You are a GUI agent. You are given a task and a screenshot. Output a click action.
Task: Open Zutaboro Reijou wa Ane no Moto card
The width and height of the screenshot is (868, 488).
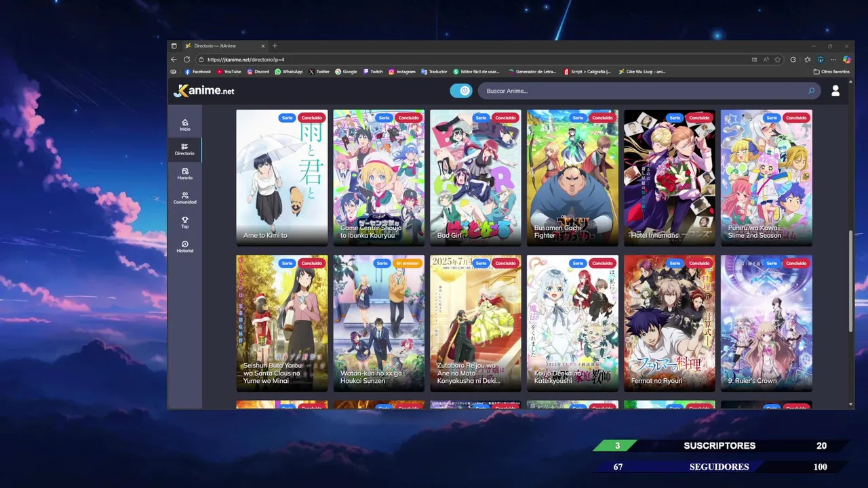475,323
